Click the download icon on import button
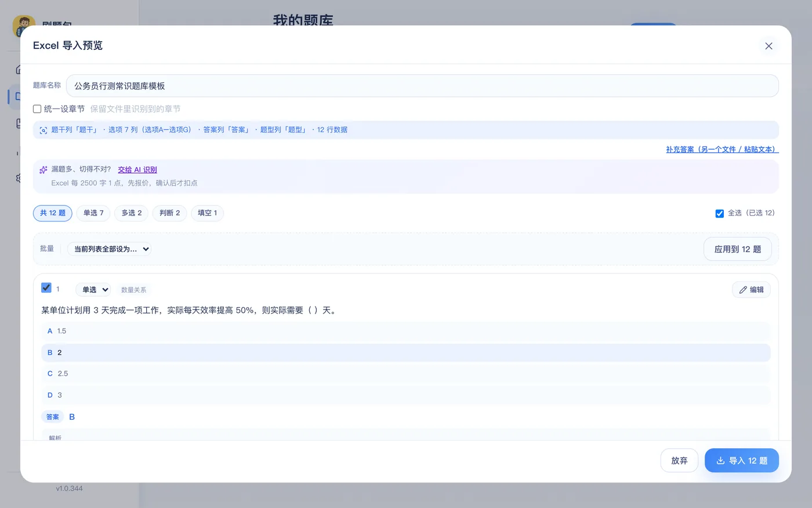The width and height of the screenshot is (812, 508). tap(720, 460)
